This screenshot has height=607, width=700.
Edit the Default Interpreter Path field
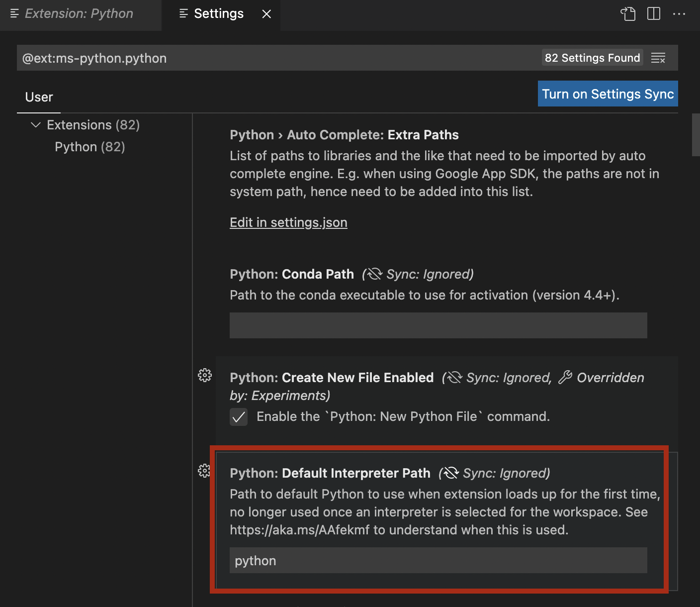click(x=438, y=560)
